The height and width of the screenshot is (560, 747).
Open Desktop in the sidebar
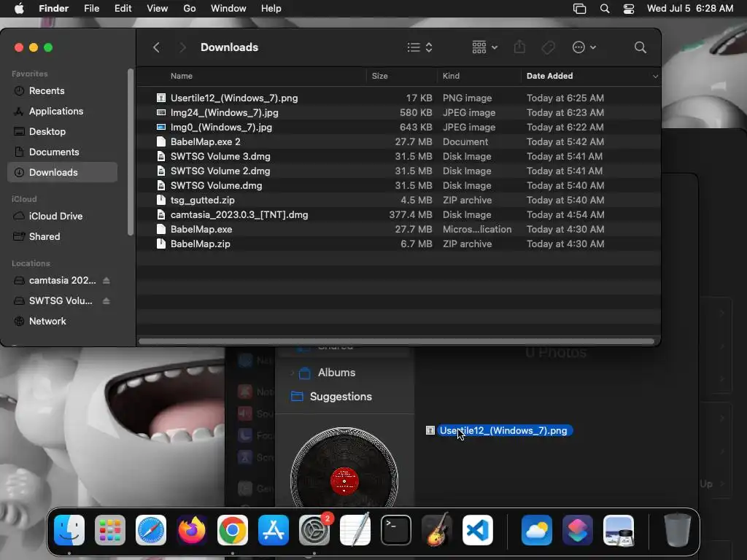click(63, 131)
